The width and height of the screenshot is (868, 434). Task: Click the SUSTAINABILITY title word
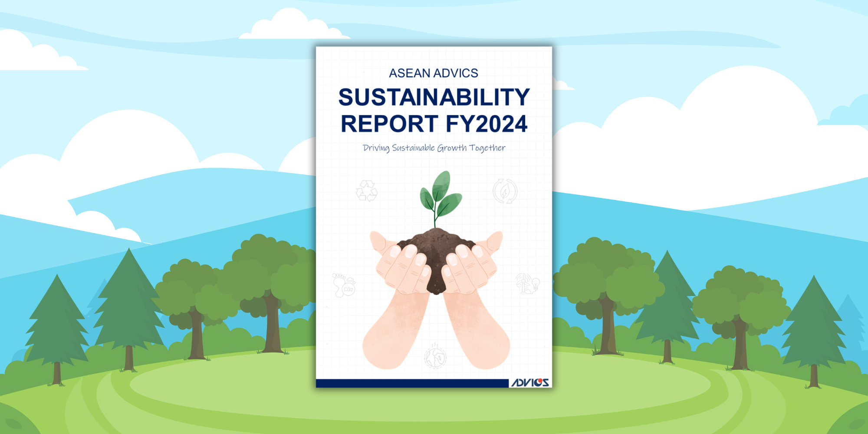[x=434, y=97]
